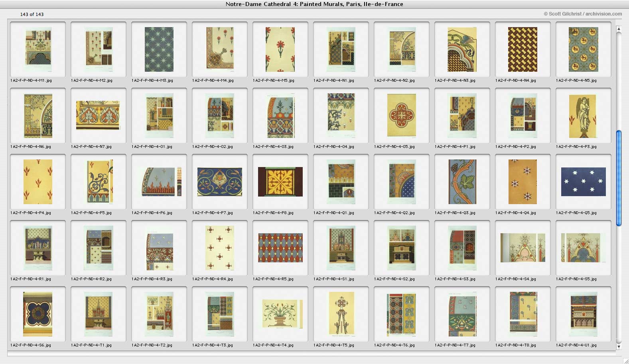629x364 pixels.
Task: Click the scrollbar up arrow
Action: [x=619, y=29]
